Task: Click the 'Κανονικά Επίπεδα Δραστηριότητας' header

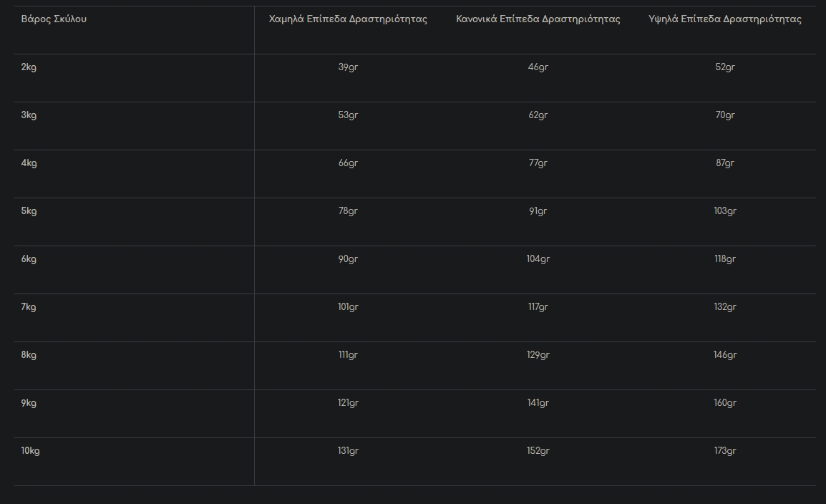Action: pyautogui.click(x=538, y=19)
